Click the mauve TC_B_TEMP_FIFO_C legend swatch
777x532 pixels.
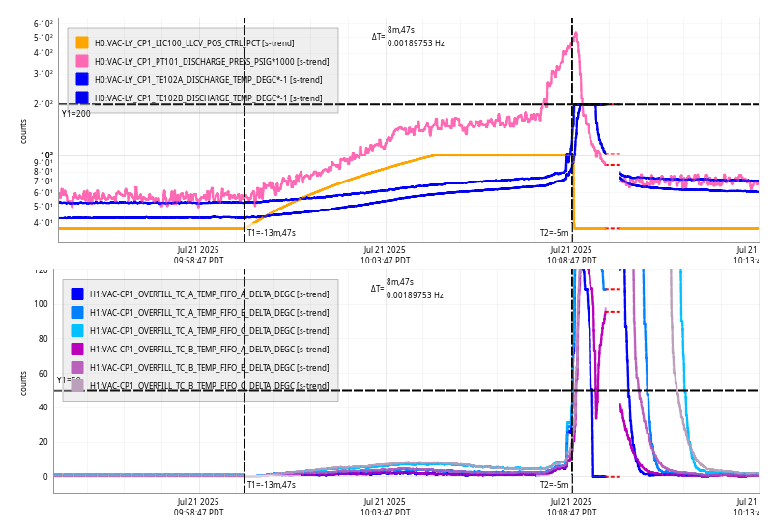77,385
